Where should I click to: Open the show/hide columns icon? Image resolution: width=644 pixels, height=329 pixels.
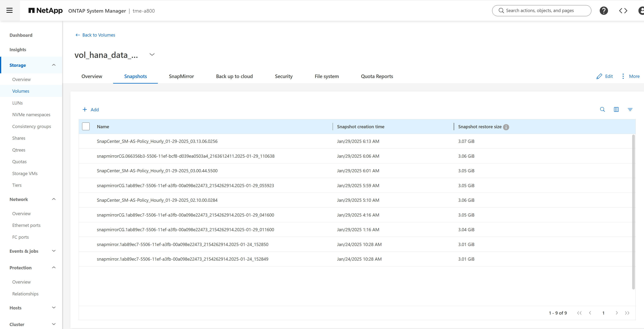(616, 109)
